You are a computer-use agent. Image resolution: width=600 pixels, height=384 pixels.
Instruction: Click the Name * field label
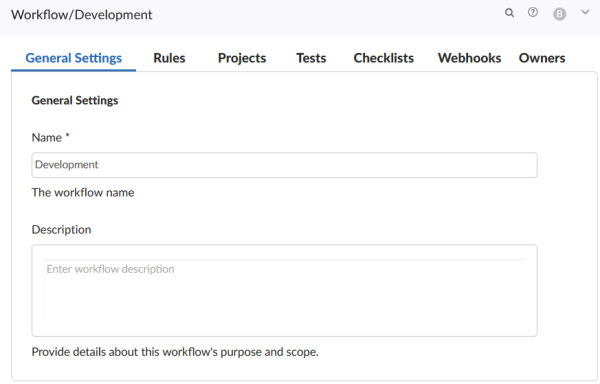[x=51, y=137]
